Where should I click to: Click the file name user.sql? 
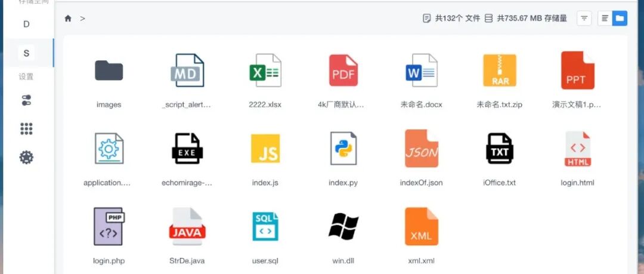tap(265, 261)
